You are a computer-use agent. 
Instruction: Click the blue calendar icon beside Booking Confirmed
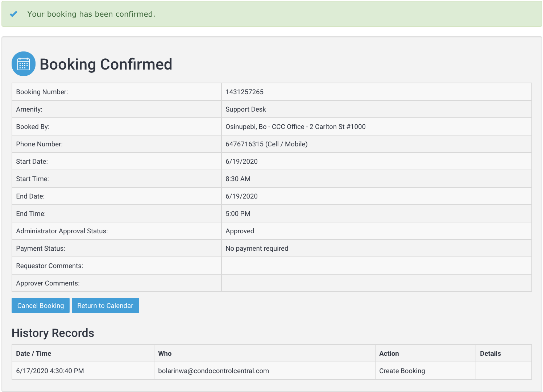(x=24, y=64)
